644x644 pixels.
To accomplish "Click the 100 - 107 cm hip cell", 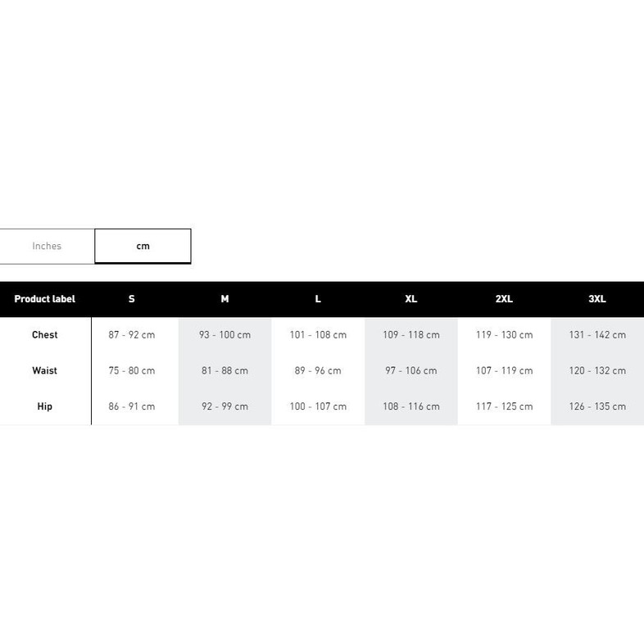I will click(318, 406).
